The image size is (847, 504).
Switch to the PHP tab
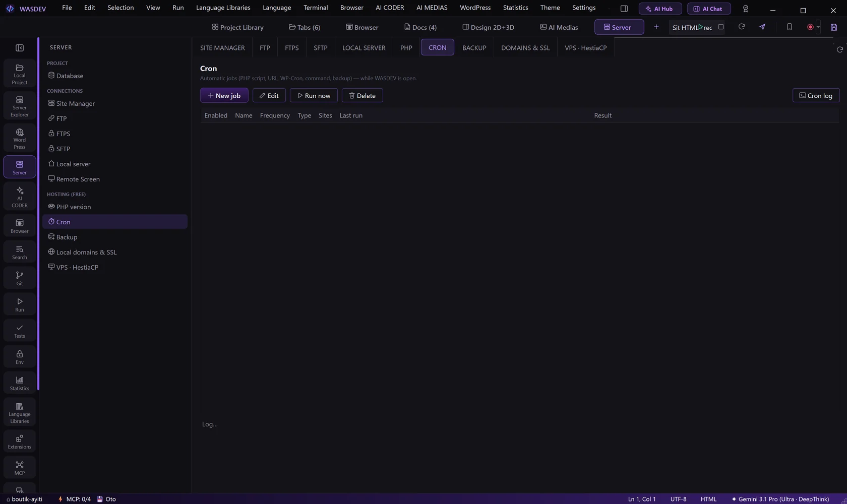coord(406,48)
